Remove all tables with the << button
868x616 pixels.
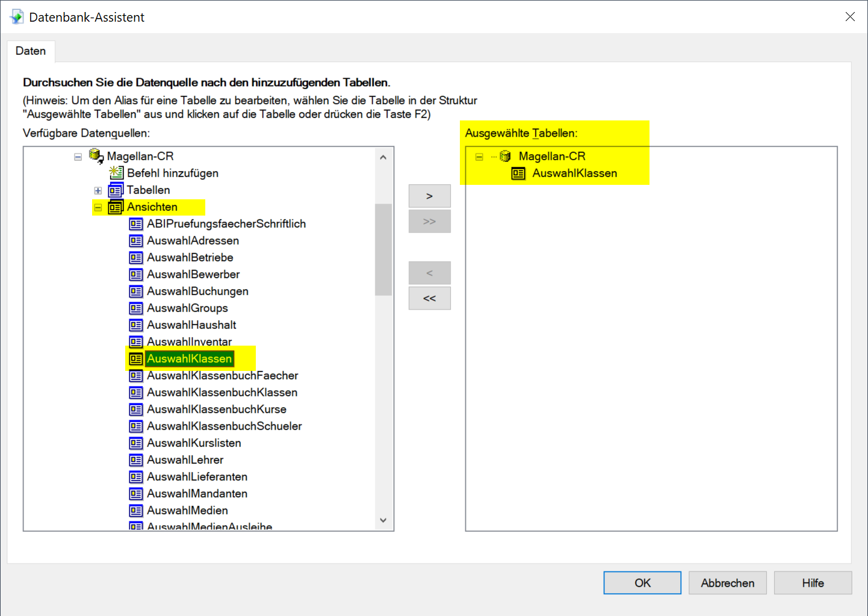click(429, 298)
